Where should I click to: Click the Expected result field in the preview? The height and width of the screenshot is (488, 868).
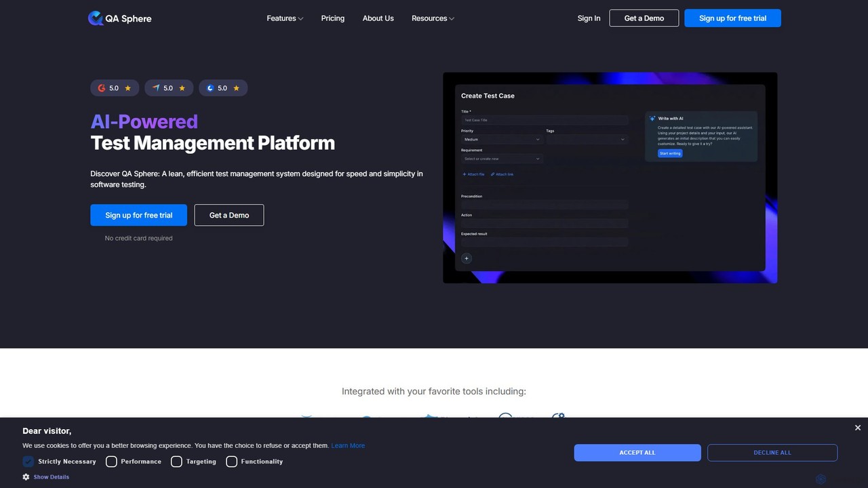tap(545, 242)
